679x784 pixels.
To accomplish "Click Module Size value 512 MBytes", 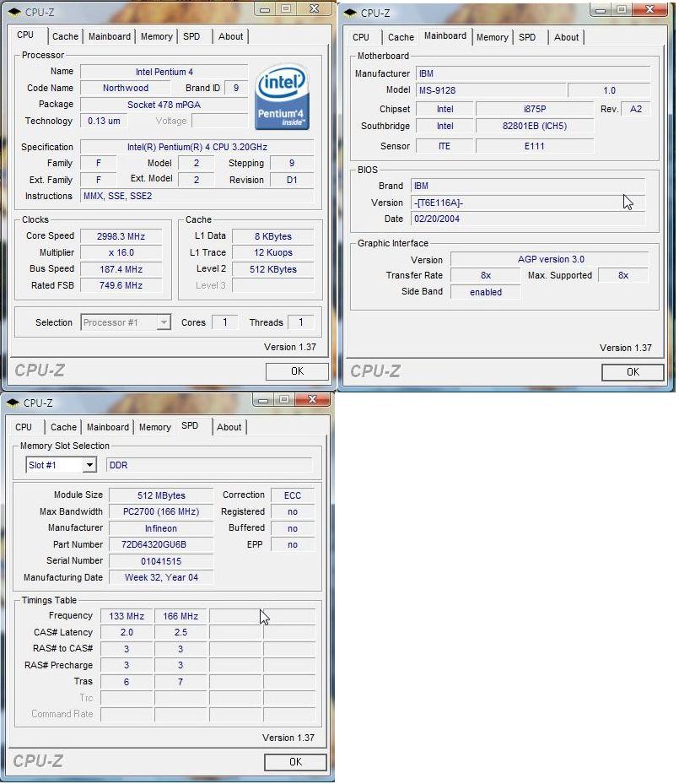I will (x=161, y=495).
